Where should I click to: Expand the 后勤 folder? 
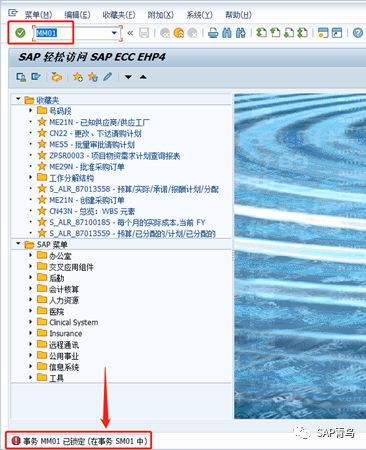click(x=31, y=277)
